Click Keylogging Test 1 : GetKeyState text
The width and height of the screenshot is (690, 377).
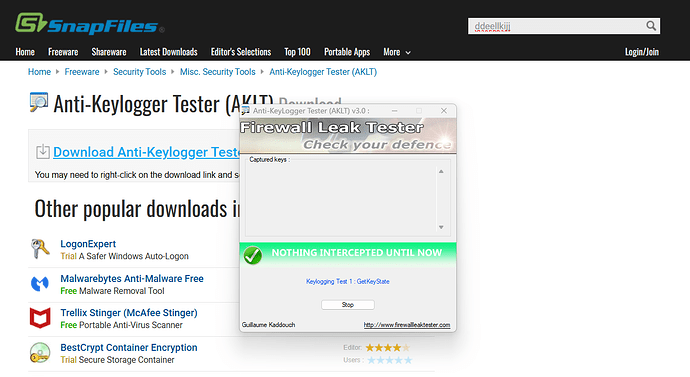click(x=348, y=282)
